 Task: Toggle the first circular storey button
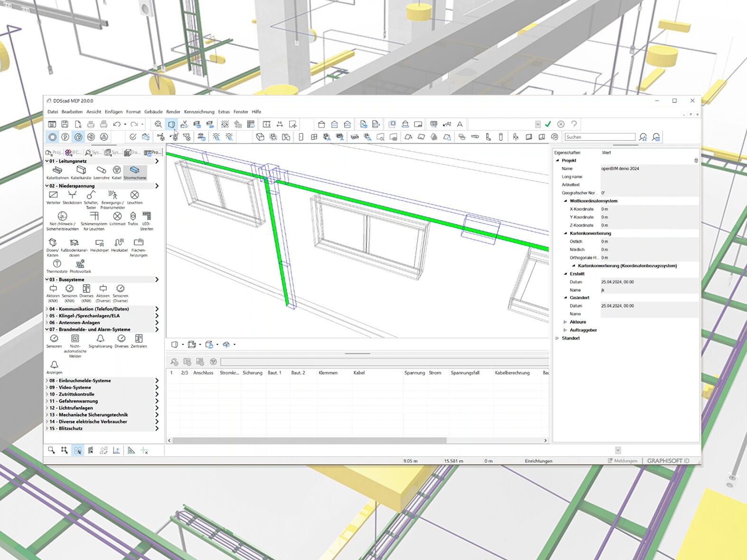click(x=52, y=137)
